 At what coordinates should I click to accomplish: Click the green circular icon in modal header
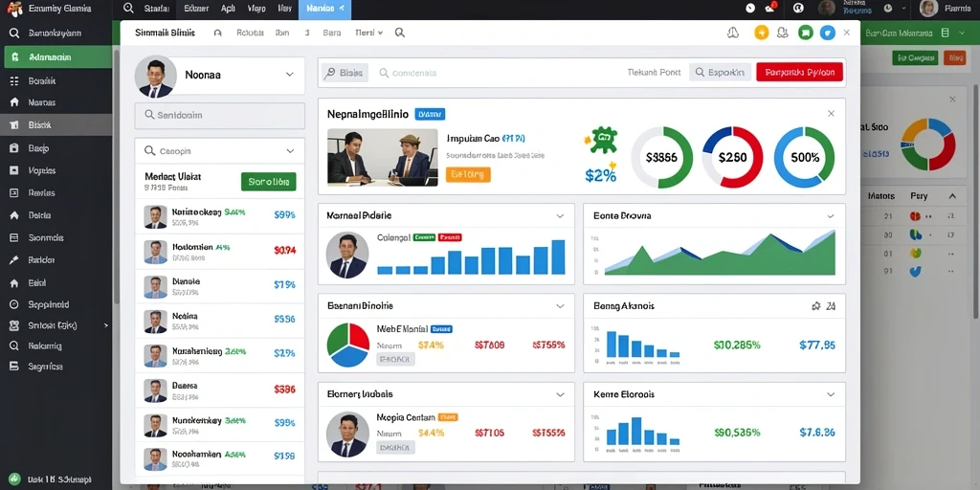click(x=805, y=33)
